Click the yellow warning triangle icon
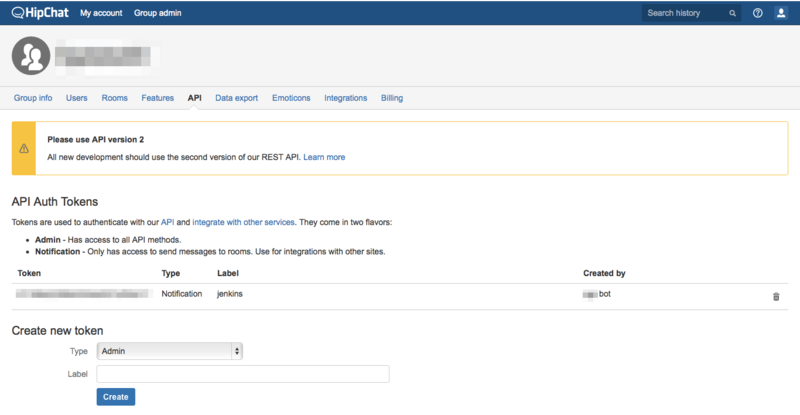The image size is (800, 415). point(24,149)
